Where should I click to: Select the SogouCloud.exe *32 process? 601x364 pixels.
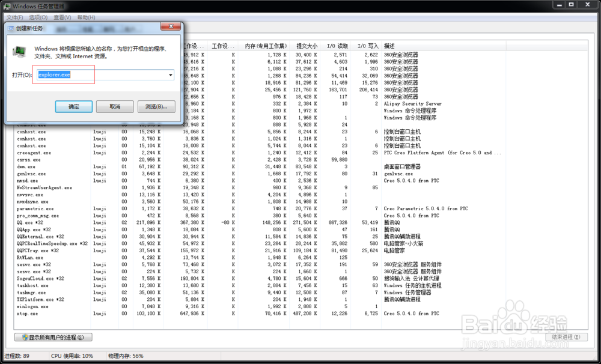click(x=40, y=279)
